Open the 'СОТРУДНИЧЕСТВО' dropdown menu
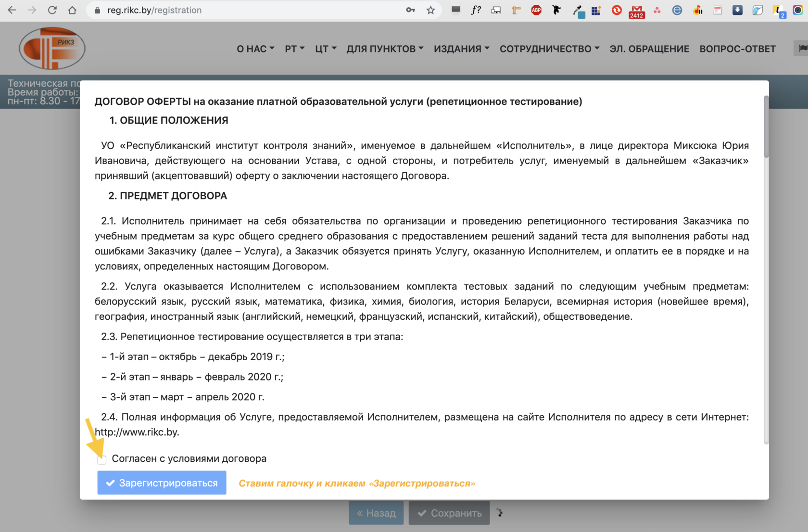This screenshot has height=532, width=808. 549,49
